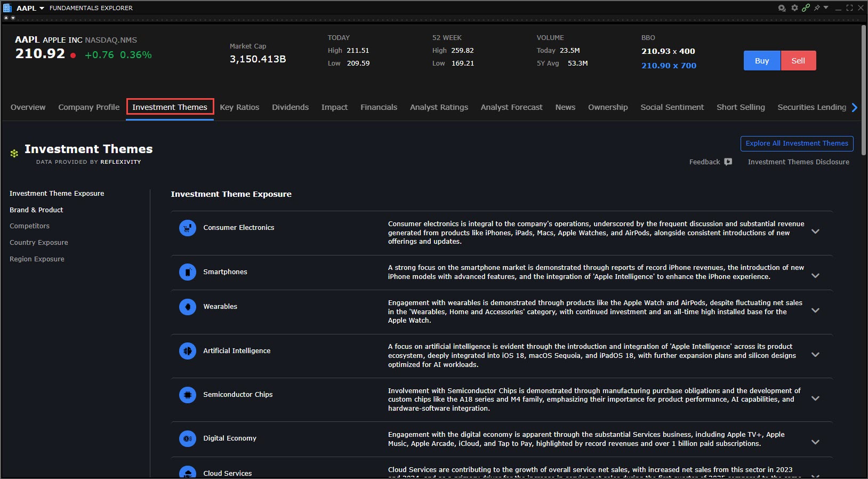
Task: Click the ask quote 210.93 x 400
Action: [x=668, y=51]
